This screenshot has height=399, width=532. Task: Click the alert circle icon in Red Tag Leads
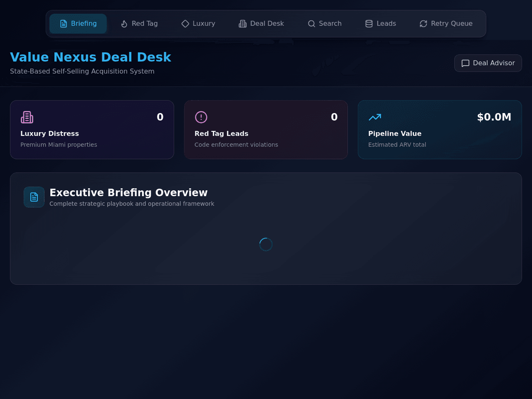tap(201, 117)
